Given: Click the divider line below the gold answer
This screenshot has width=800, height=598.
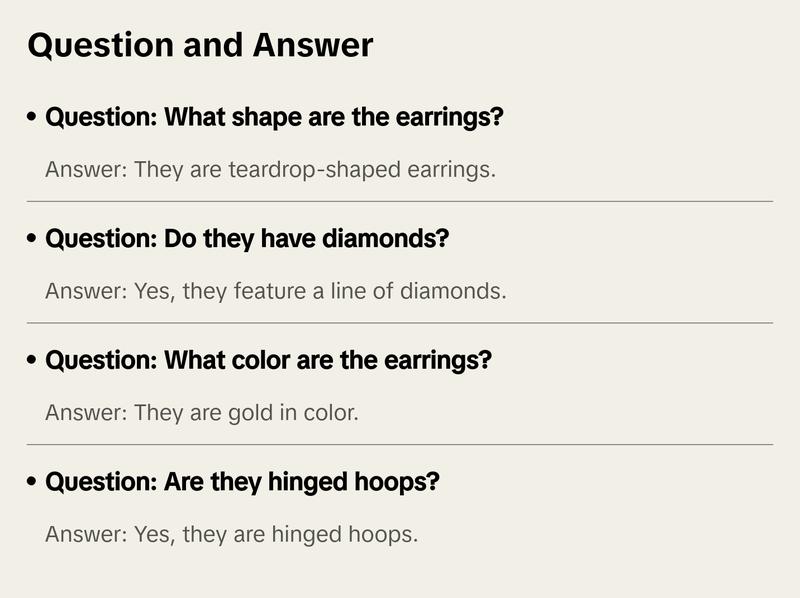Looking at the screenshot, I should tap(400, 444).
